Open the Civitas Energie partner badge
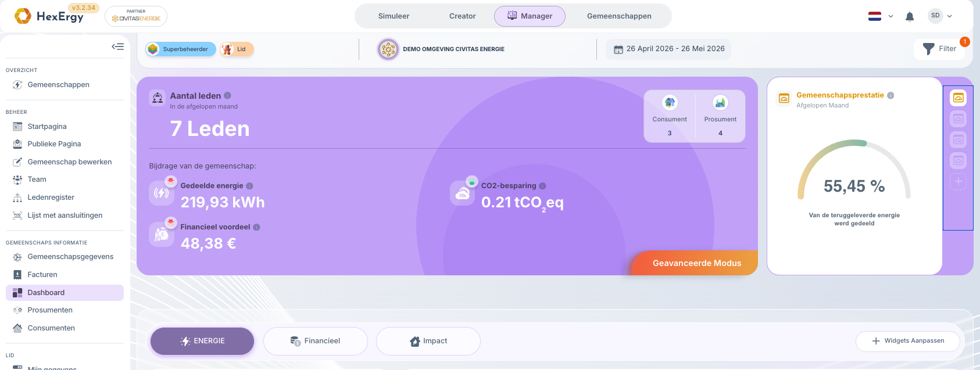The image size is (980, 370). pos(136,16)
